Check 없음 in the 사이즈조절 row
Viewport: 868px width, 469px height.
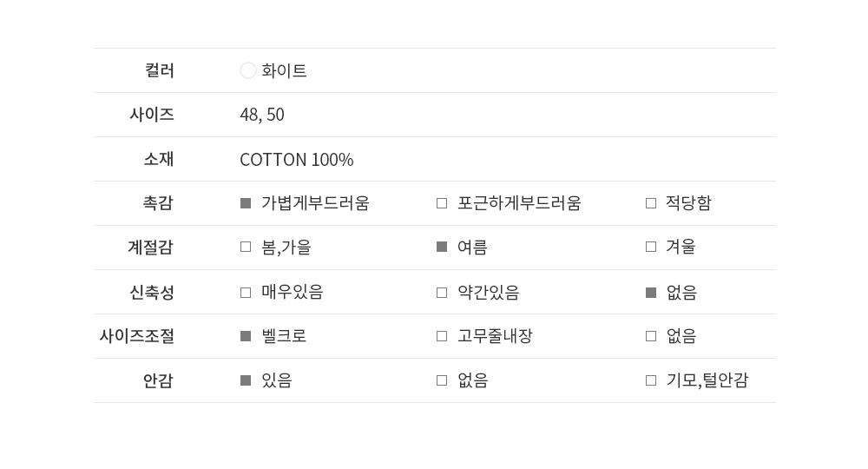651,336
